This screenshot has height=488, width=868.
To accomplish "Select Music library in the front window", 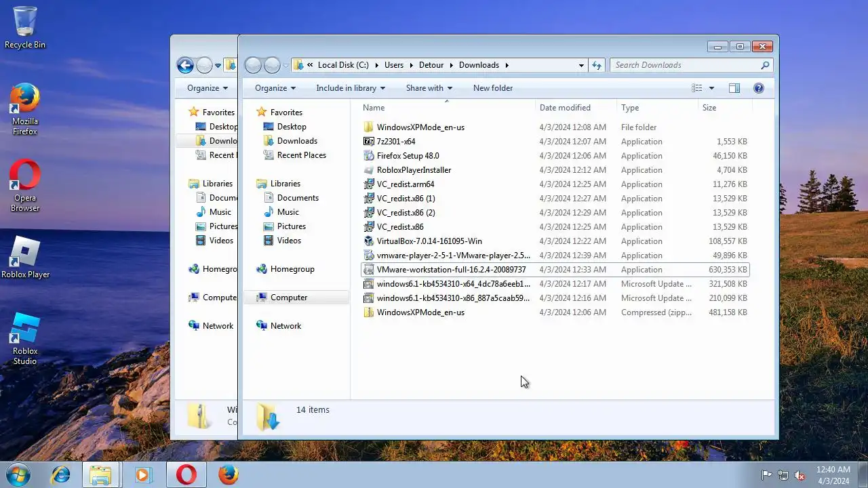I will click(x=288, y=212).
